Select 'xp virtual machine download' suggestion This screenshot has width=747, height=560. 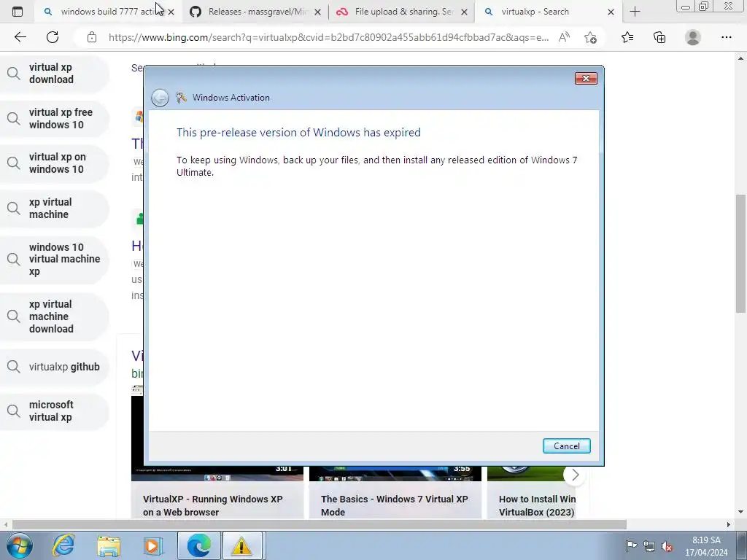[x=54, y=316]
